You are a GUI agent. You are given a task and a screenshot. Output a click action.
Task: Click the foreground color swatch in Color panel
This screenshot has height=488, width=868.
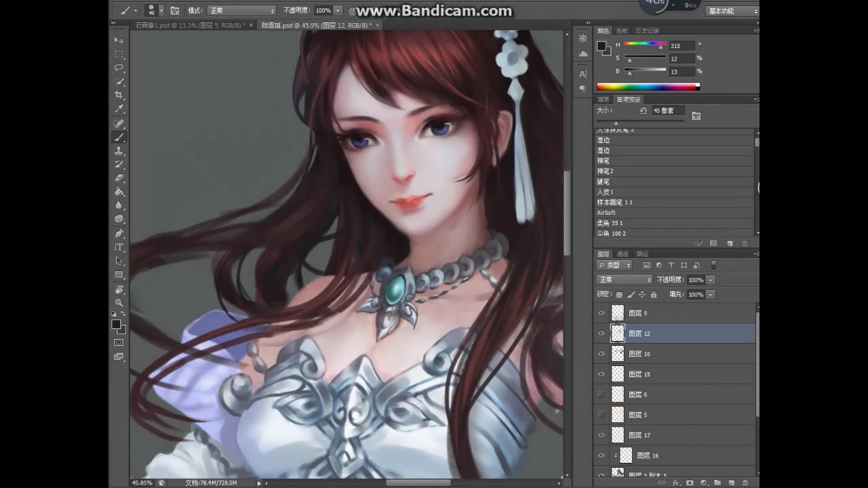(x=601, y=46)
